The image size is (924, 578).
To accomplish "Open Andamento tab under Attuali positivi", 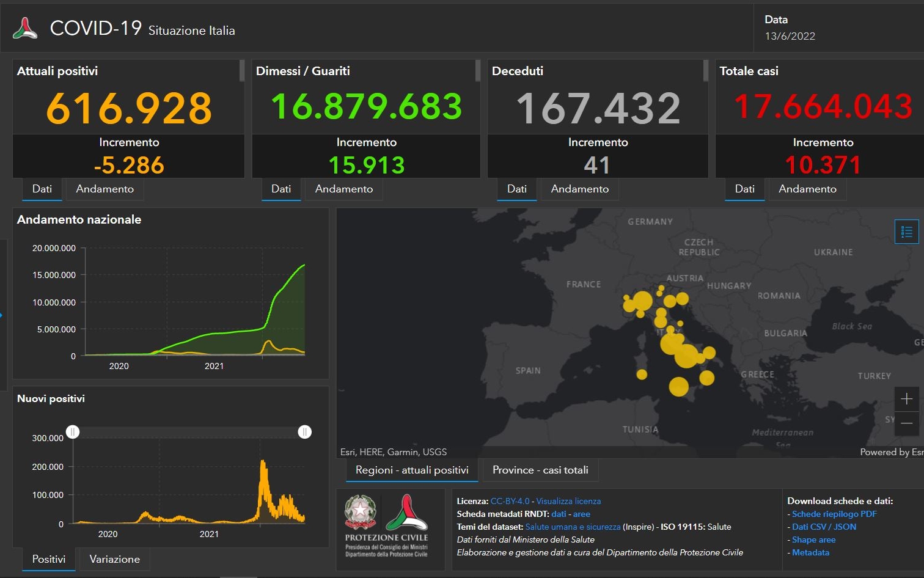I will pyautogui.click(x=105, y=189).
